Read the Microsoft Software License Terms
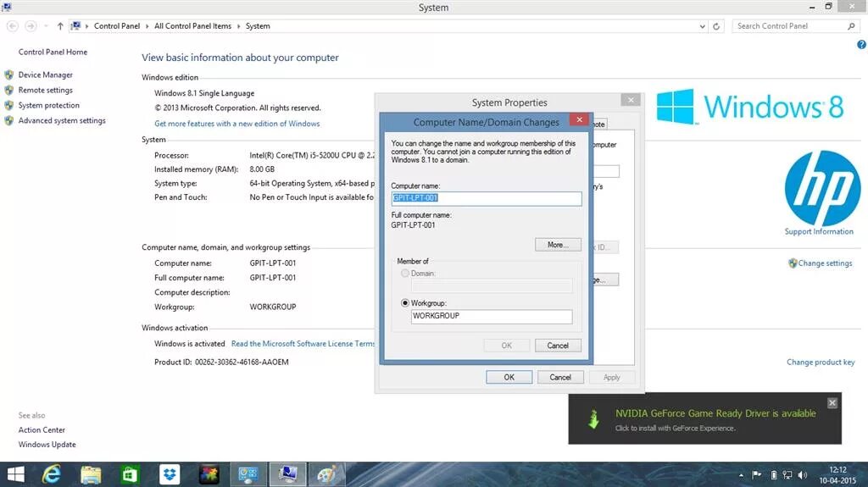This screenshot has height=487, width=868. coord(303,344)
